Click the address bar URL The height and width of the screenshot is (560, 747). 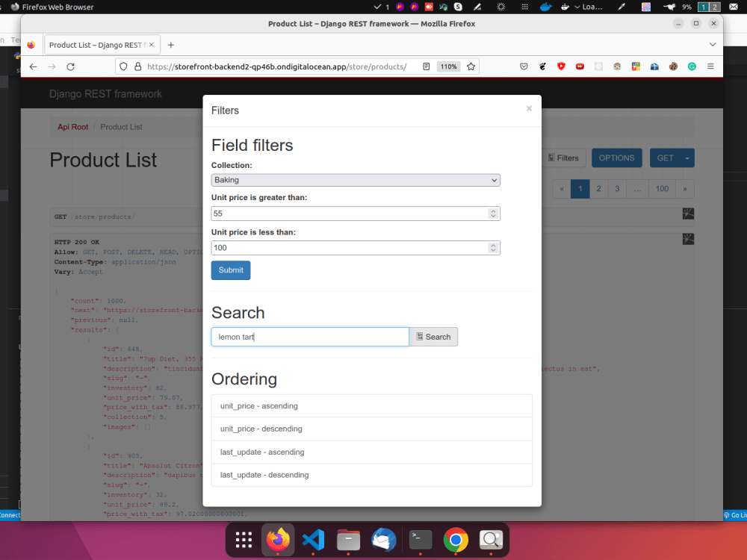(x=276, y=66)
